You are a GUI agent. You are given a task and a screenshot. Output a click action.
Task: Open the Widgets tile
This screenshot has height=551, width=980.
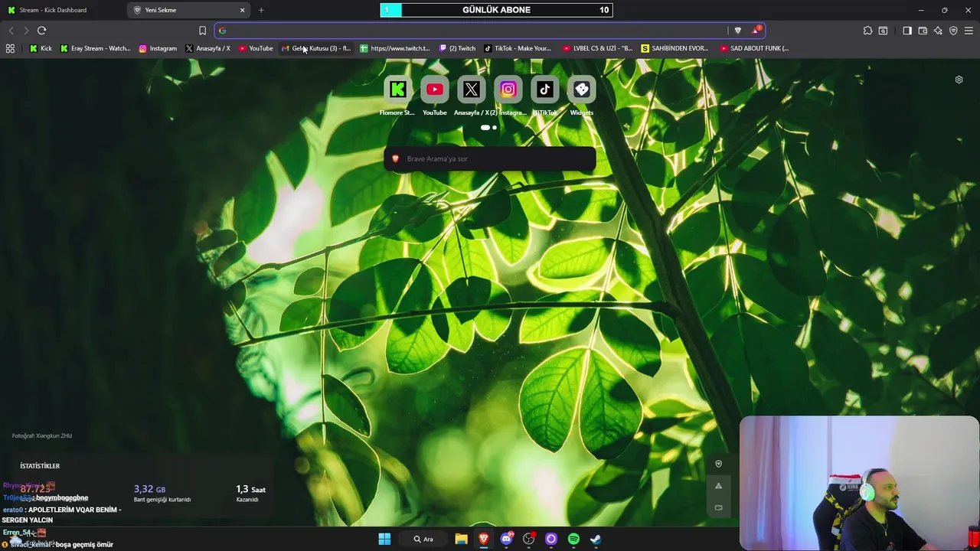(x=581, y=90)
